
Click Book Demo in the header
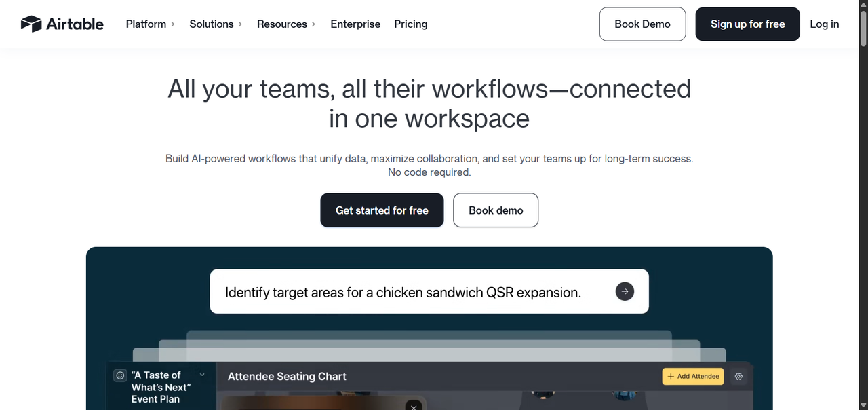[x=642, y=24]
